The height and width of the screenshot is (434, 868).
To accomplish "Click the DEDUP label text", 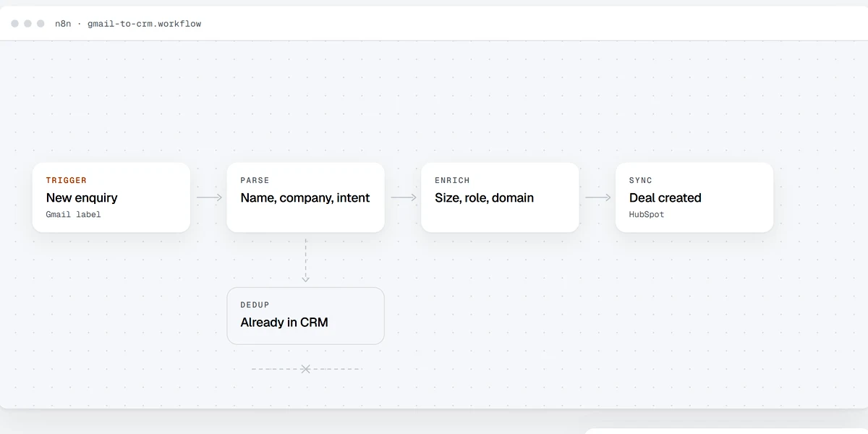I will (x=255, y=305).
